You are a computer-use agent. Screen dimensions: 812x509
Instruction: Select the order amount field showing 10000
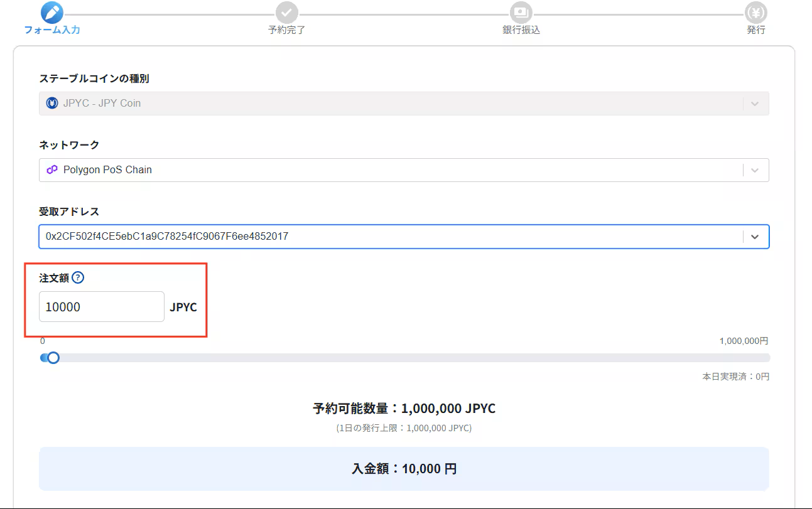101,306
